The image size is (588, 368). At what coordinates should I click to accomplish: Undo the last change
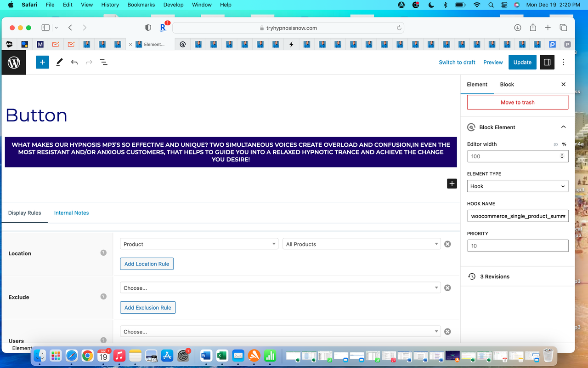point(74,62)
